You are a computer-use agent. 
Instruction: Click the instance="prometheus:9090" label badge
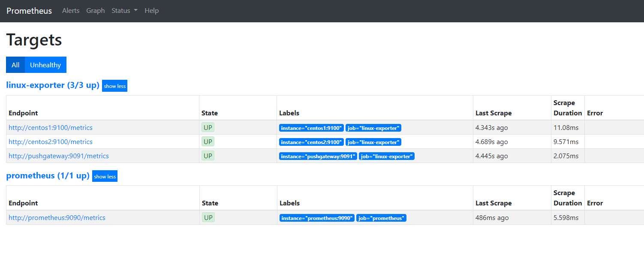pos(317,218)
